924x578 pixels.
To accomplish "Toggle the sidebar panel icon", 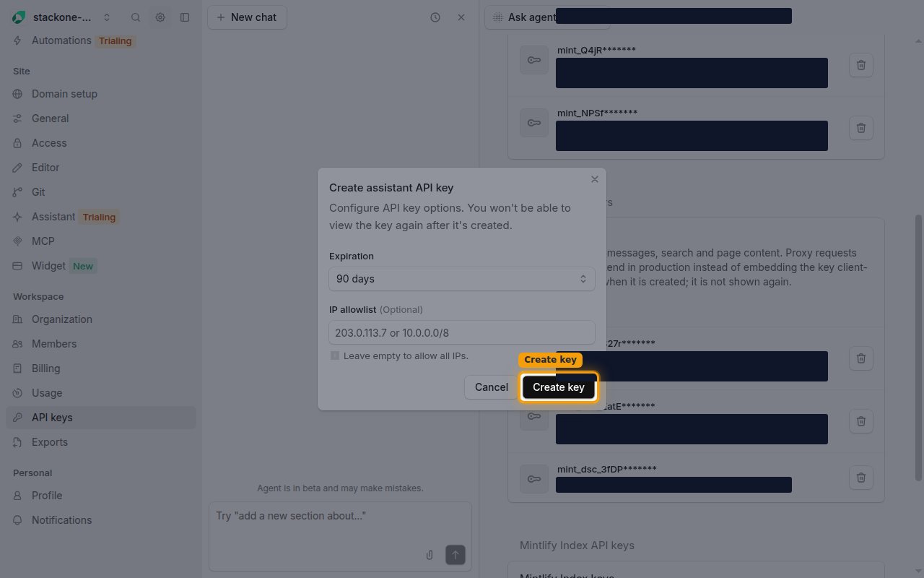I will (x=185, y=17).
